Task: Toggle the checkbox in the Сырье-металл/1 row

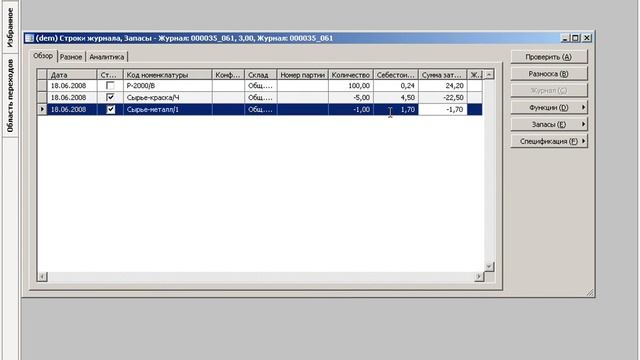Action: 110,109
